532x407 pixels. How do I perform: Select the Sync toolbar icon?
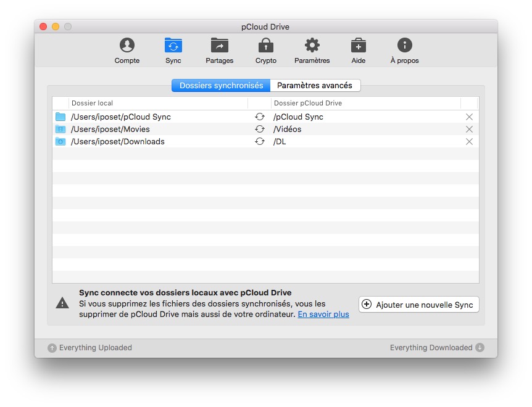(x=173, y=51)
